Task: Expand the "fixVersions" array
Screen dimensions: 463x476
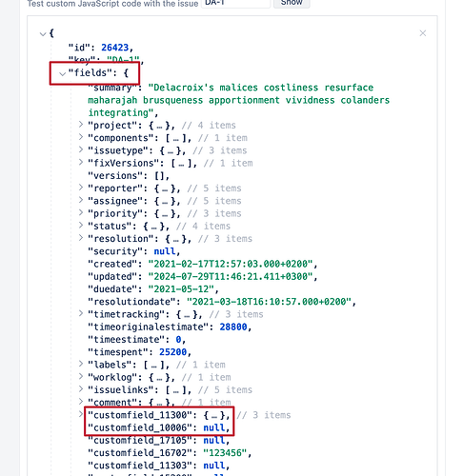Action: pos(81,163)
